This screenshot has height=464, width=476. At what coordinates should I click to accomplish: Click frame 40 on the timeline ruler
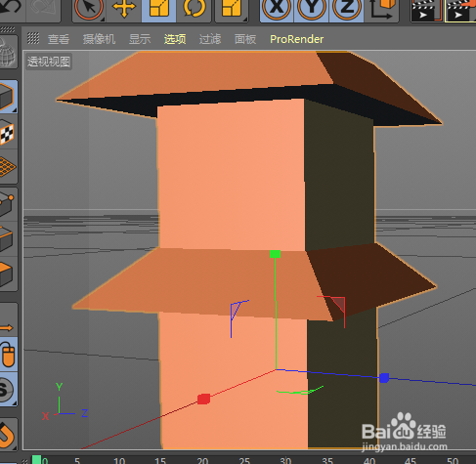369,460
